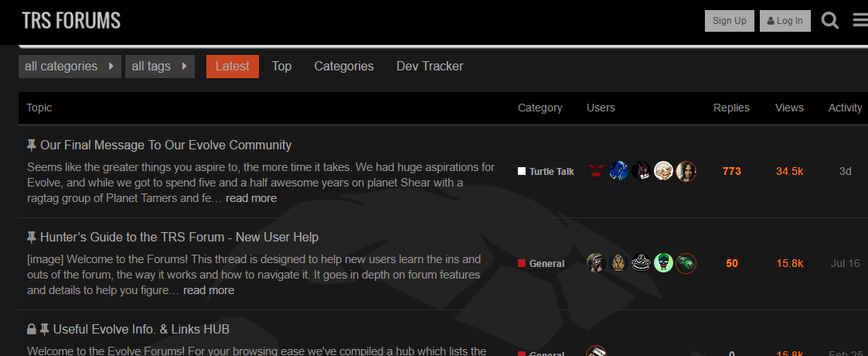Click the third avatar in Final Message row
The height and width of the screenshot is (356, 868).
641,171
